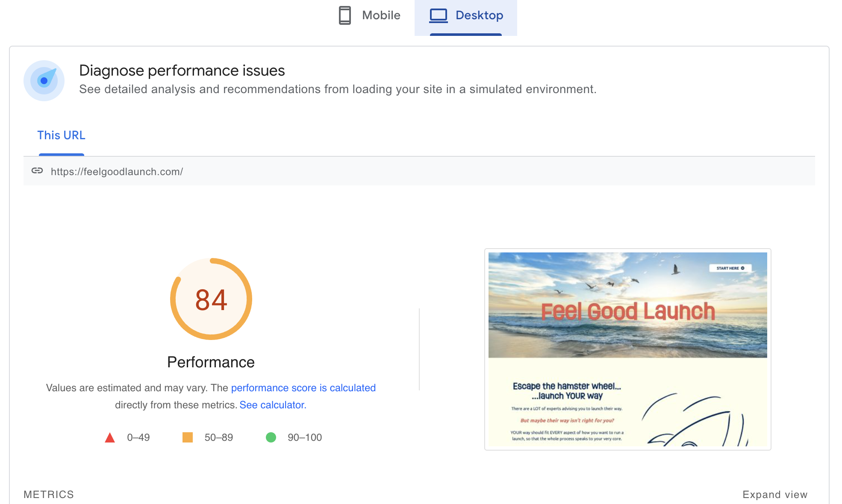Click the 0–49 range text
842x504 pixels.
point(138,437)
